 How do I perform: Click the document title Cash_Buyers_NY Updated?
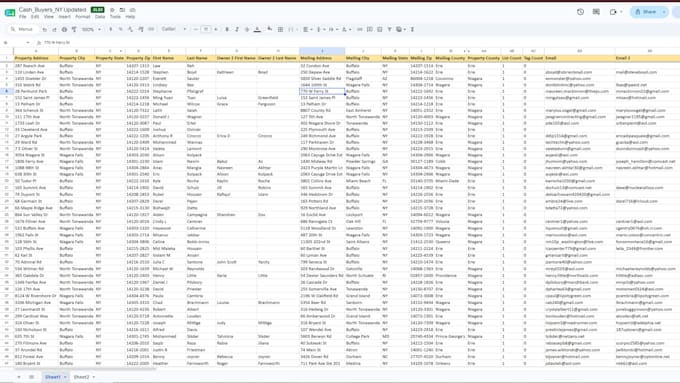[x=53, y=10]
